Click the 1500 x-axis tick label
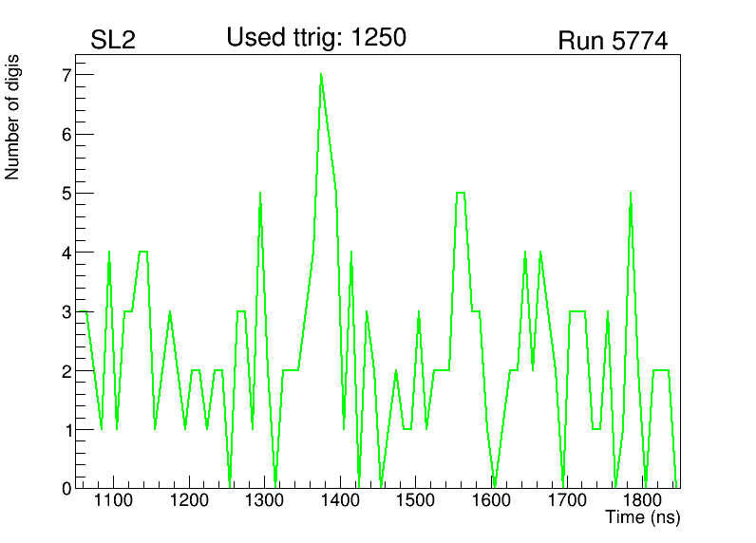 [x=416, y=501]
